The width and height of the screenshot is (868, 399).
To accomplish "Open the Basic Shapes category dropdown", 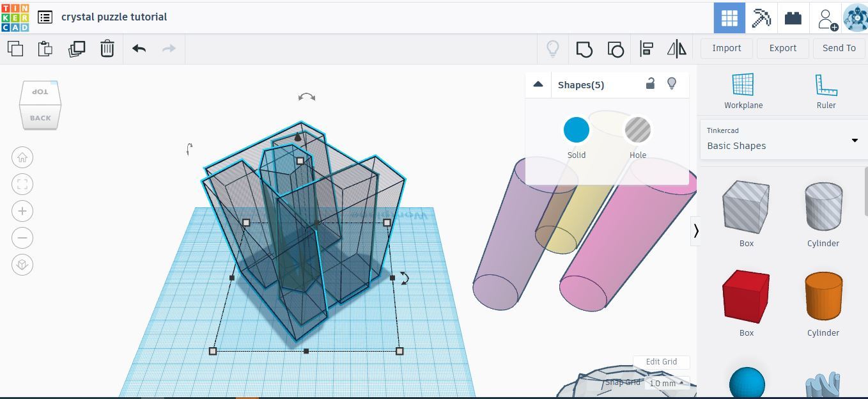I will (x=783, y=139).
